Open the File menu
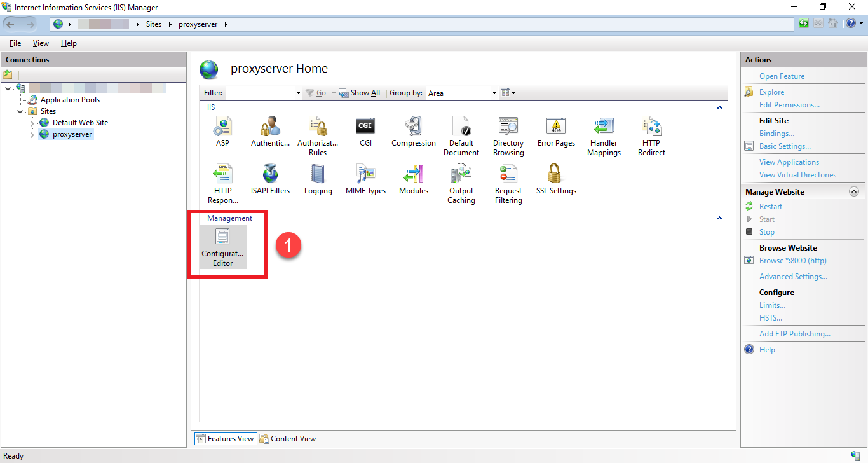The height and width of the screenshot is (463, 868). click(15, 43)
